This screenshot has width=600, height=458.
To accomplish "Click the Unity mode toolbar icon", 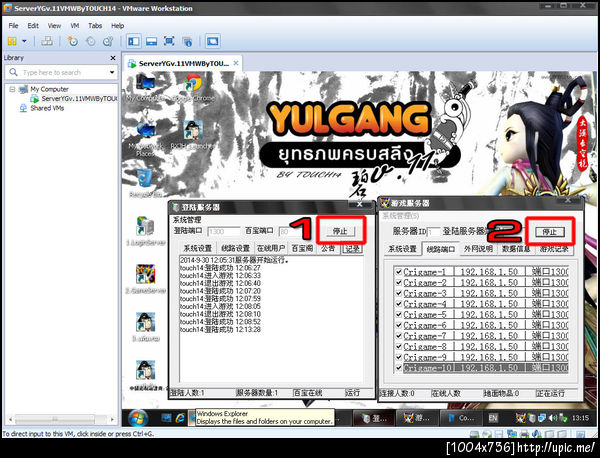I will (x=187, y=41).
